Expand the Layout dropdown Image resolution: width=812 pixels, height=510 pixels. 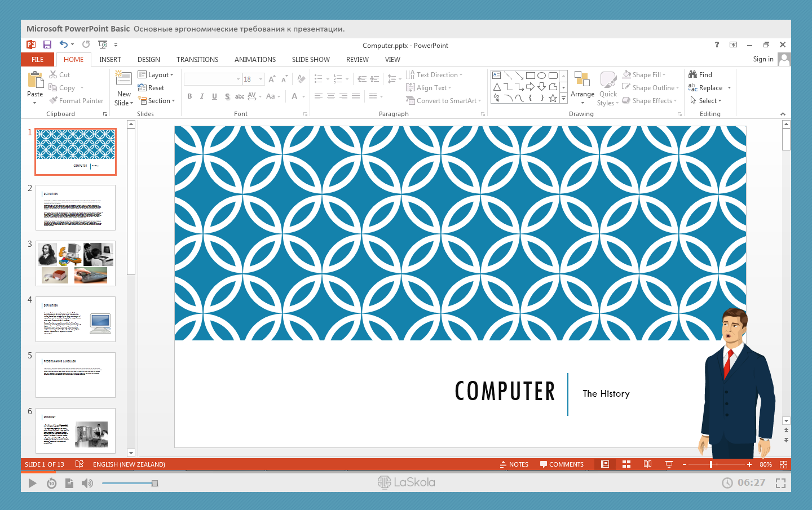coord(156,75)
